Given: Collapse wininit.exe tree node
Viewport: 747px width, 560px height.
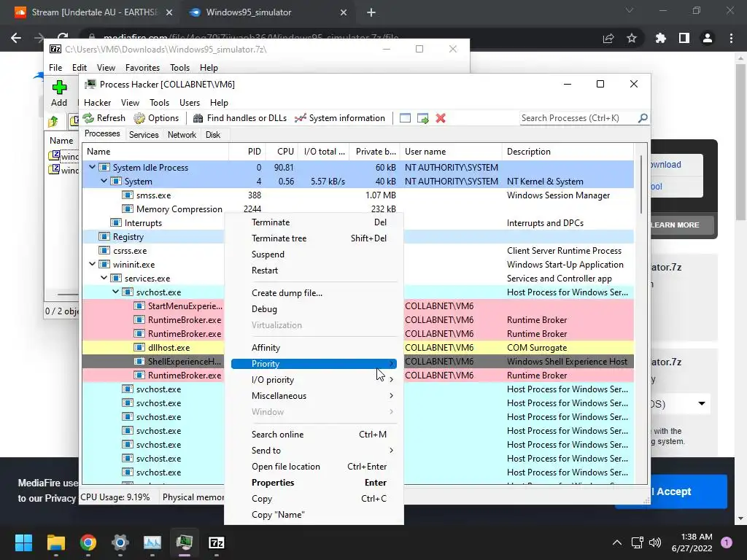Looking at the screenshot, I should tap(93, 264).
